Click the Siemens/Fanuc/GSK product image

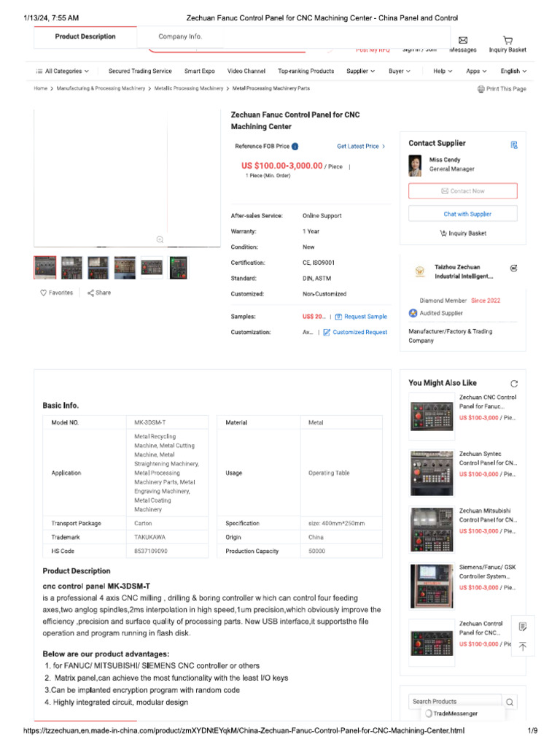point(432,587)
